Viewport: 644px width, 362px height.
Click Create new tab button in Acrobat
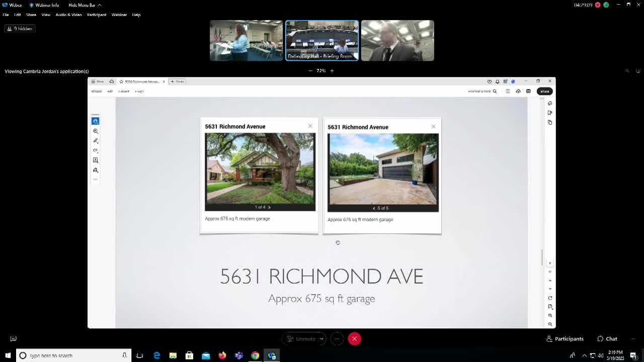[x=177, y=81]
